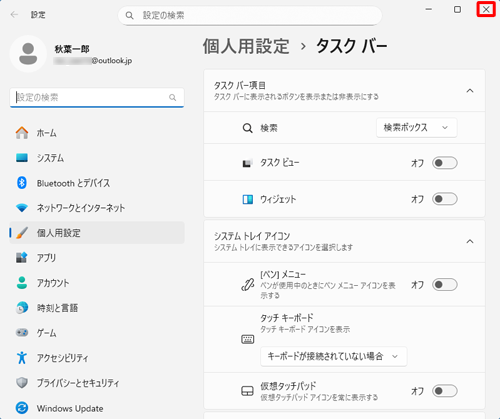The image size is (500, 419).
Task: Click the 秋葉一郎 account name
Action: (72, 49)
